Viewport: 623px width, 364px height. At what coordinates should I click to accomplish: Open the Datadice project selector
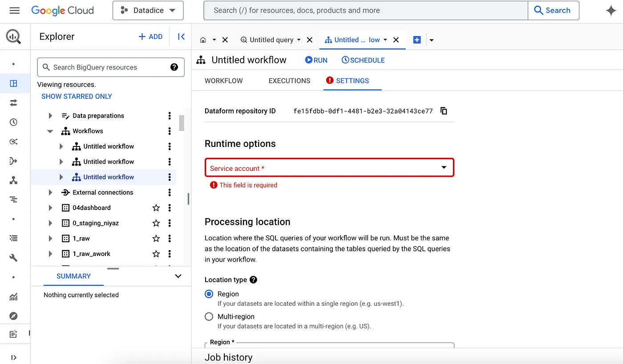coord(148,10)
